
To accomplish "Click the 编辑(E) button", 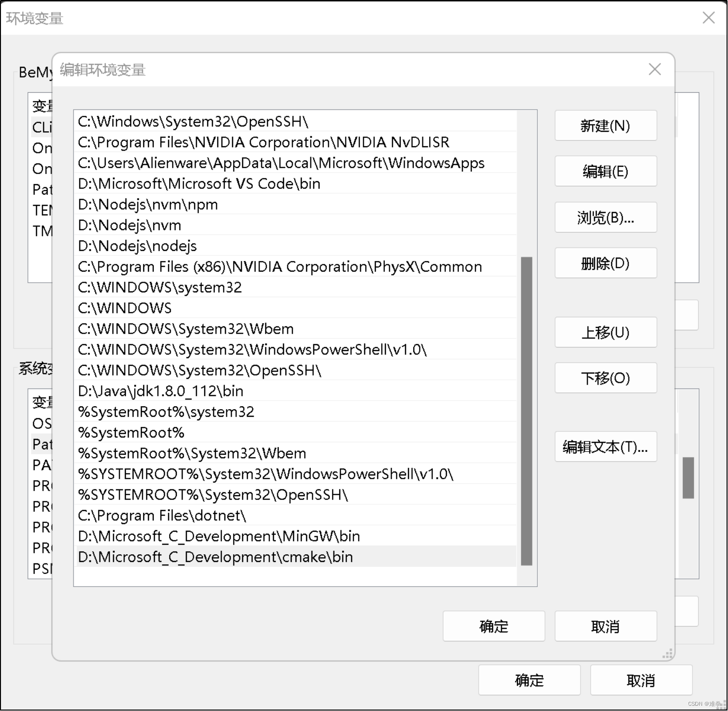I will click(x=605, y=171).
